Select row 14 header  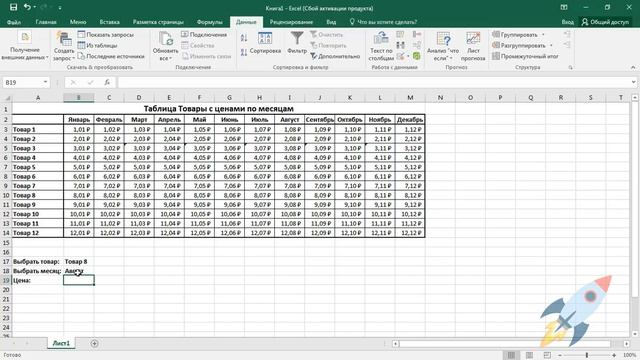(x=6, y=233)
